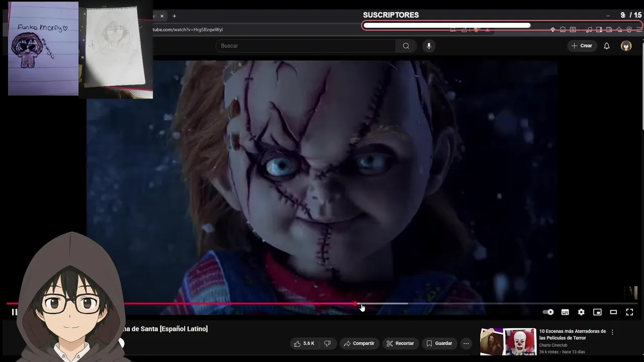644x362 pixels.
Task: Open a new browser tab
Action: pyautogui.click(x=175, y=16)
